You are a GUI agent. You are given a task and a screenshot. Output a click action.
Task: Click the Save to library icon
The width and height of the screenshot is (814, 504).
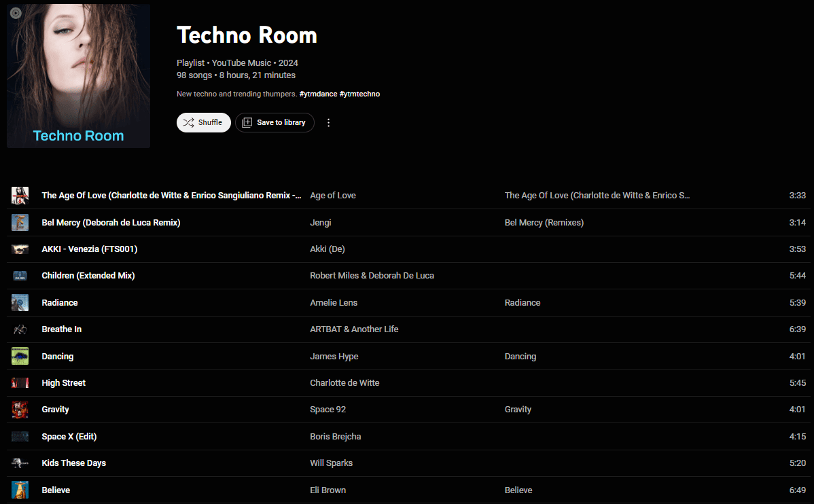[247, 122]
